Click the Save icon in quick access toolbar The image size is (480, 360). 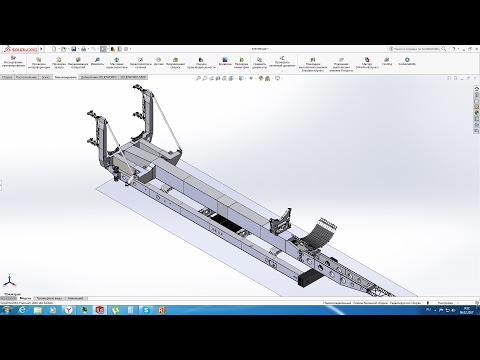point(74,49)
